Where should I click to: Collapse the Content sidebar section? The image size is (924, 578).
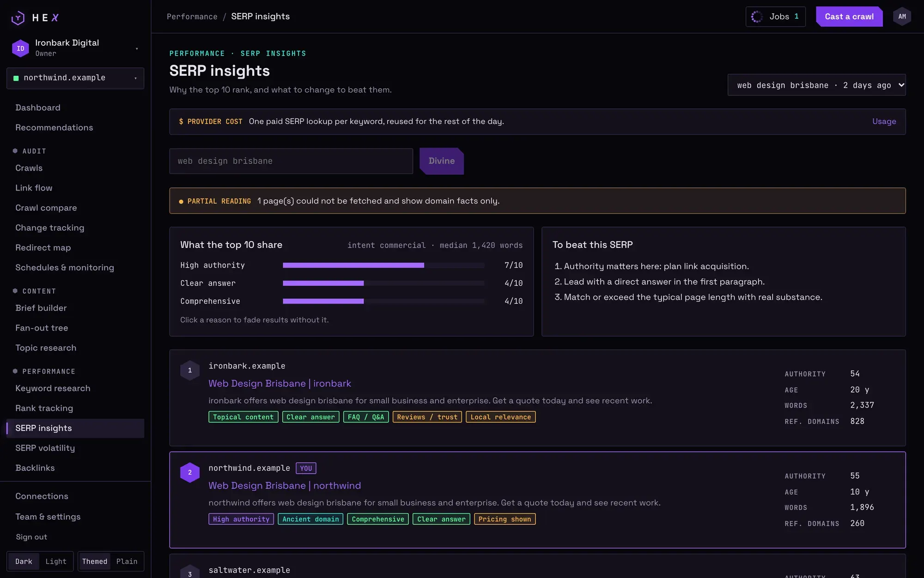click(35, 291)
